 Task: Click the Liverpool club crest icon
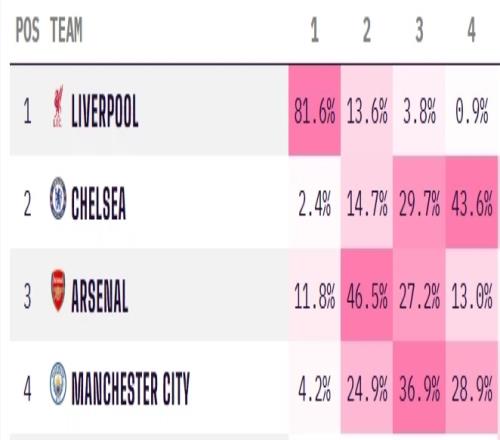(x=58, y=107)
